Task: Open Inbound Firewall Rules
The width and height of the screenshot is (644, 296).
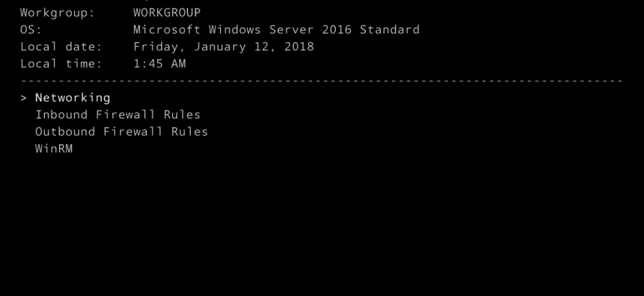Action: pyautogui.click(x=118, y=114)
